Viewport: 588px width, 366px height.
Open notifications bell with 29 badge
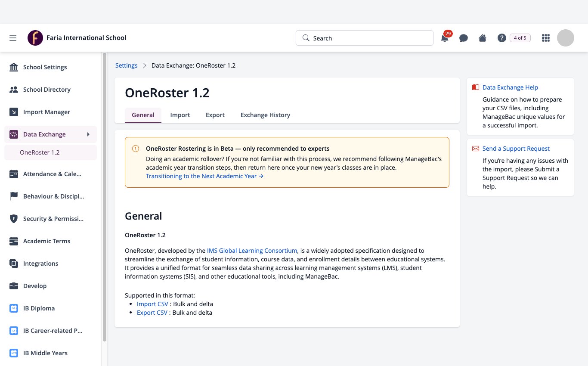(x=446, y=37)
